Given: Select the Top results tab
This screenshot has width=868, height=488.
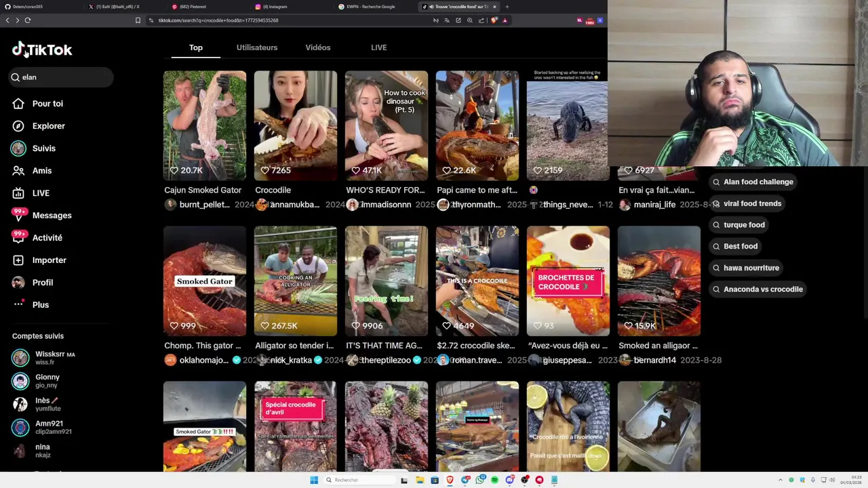Looking at the screenshot, I should click(196, 47).
